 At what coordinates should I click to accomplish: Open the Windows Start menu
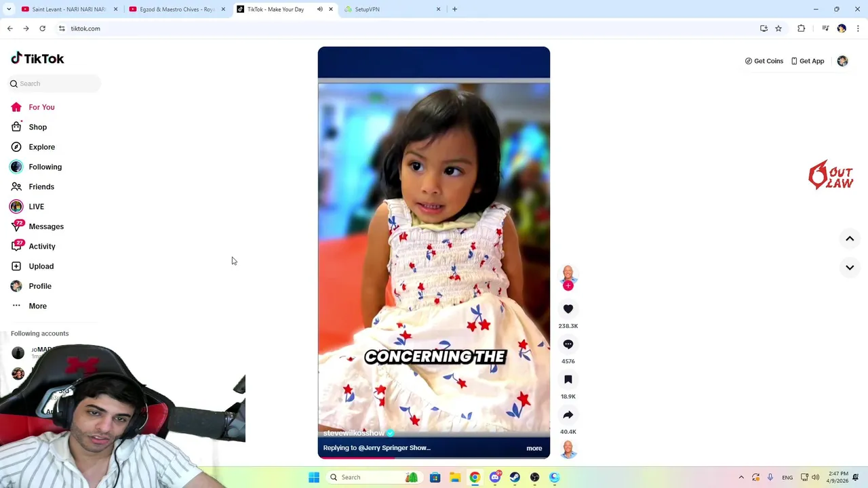(314, 477)
